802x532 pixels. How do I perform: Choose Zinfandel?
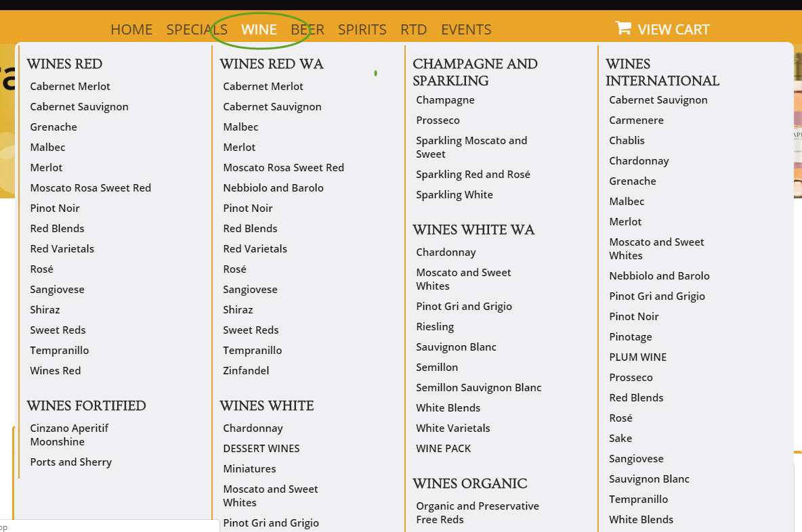coord(246,371)
